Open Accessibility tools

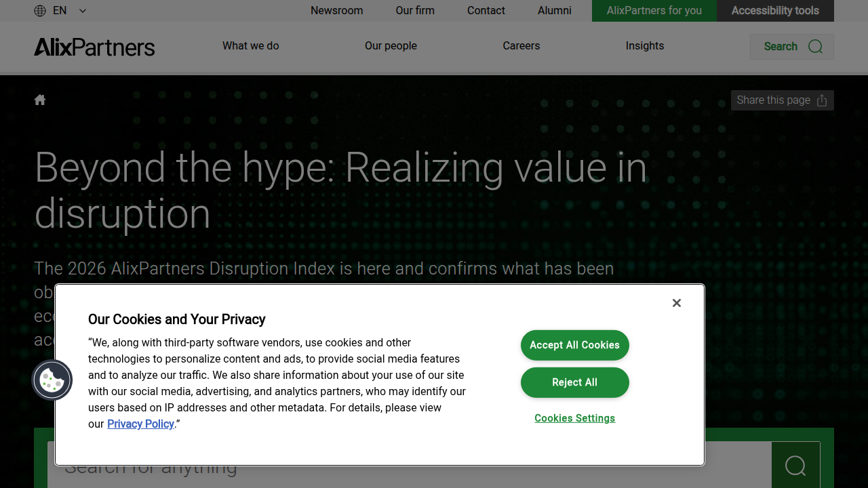click(775, 11)
